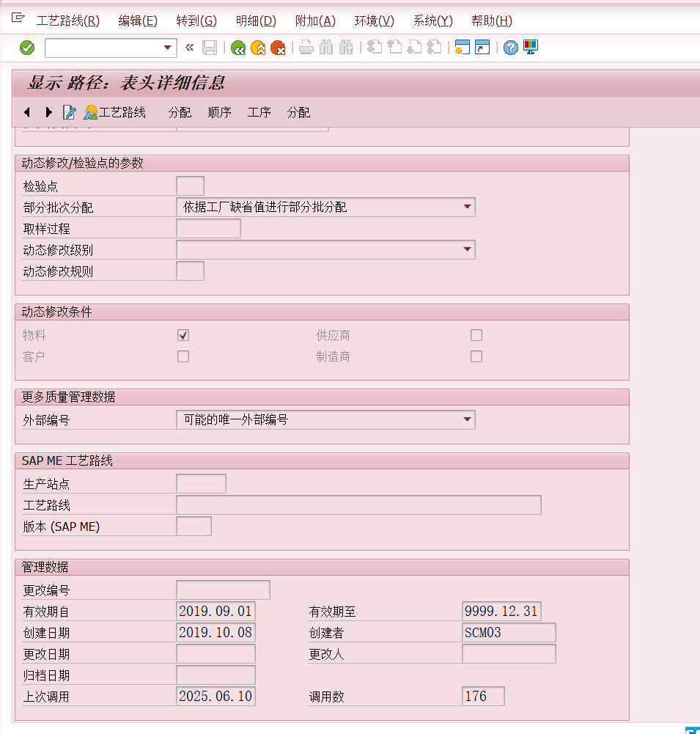Screen dimensions: 700x734
Task: Click the 取样过程 input field
Action: coord(209,229)
